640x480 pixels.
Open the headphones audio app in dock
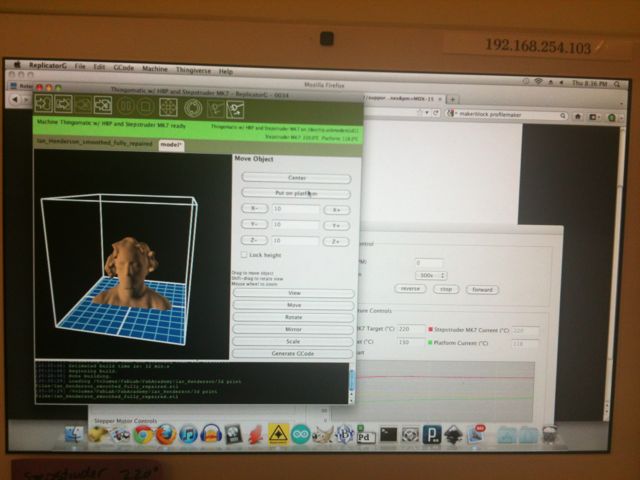[x=211, y=435]
